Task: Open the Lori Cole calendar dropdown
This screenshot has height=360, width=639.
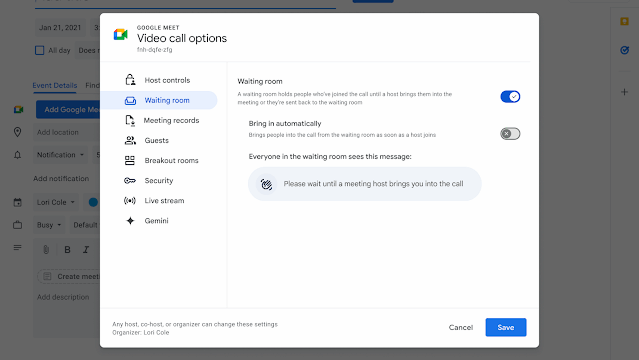Action: tap(56, 202)
